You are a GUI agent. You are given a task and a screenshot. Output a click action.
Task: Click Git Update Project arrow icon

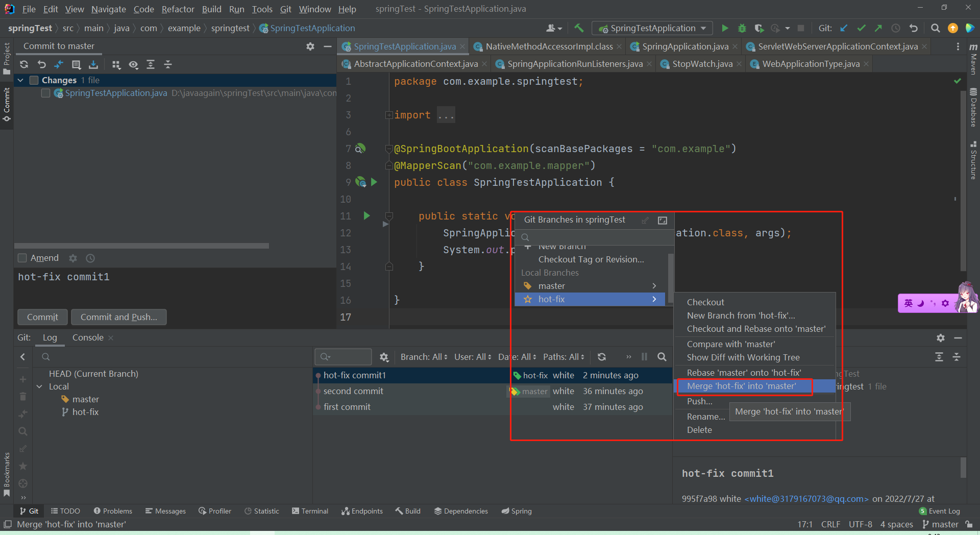pyautogui.click(x=844, y=28)
